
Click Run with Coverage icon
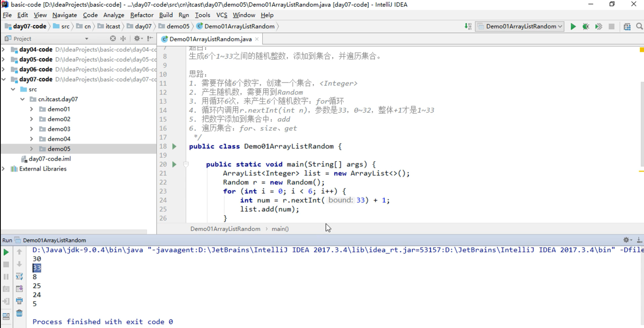[x=599, y=26]
